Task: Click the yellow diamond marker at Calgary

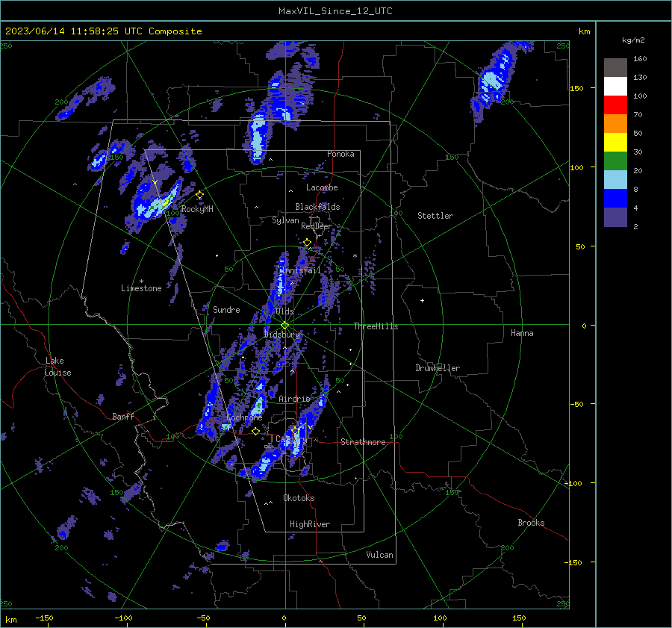Action: click(295, 430)
